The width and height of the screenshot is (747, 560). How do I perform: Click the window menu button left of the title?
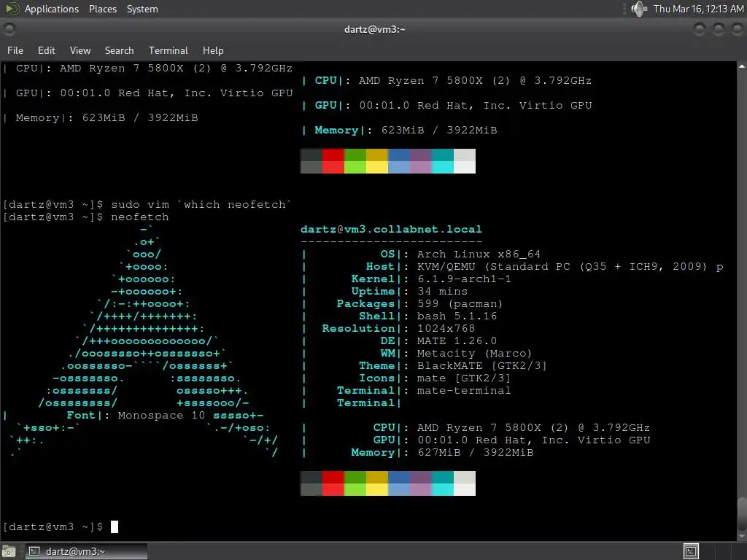[9, 29]
